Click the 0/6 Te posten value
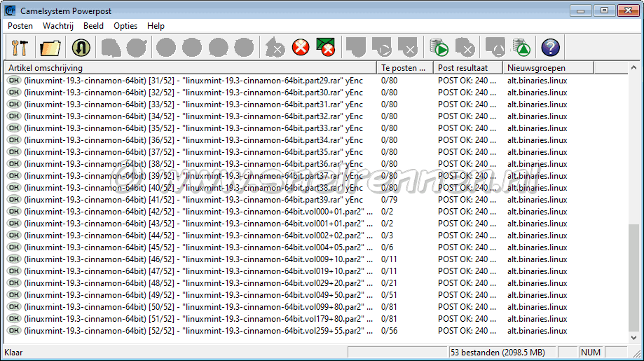This screenshot has width=644, height=361. [x=387, y=247]
